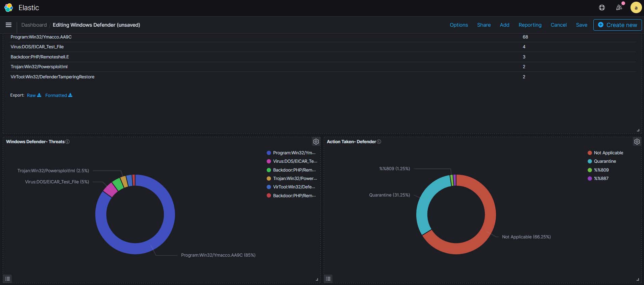644x285 pixels.
Task: Select Program:Win32/Ym... legend label
Action: click(294, 153)
